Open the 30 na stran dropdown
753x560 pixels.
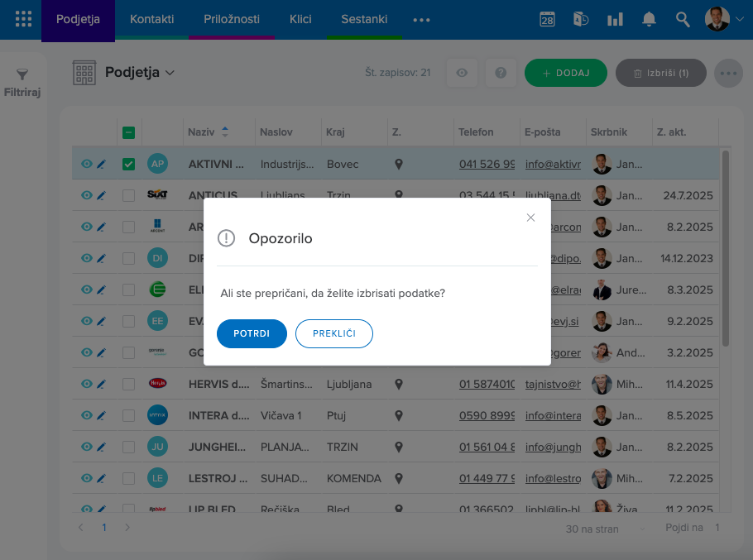pyautogui.click(x=604, y=528)
